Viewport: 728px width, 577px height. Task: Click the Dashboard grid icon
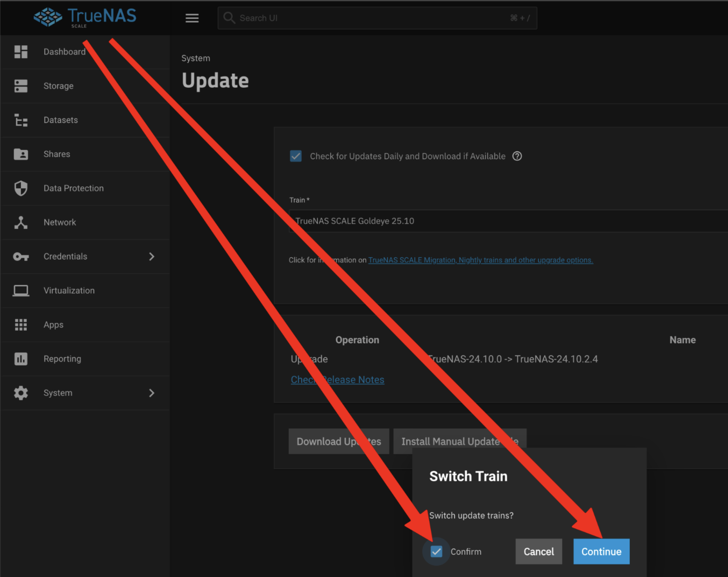21,52
